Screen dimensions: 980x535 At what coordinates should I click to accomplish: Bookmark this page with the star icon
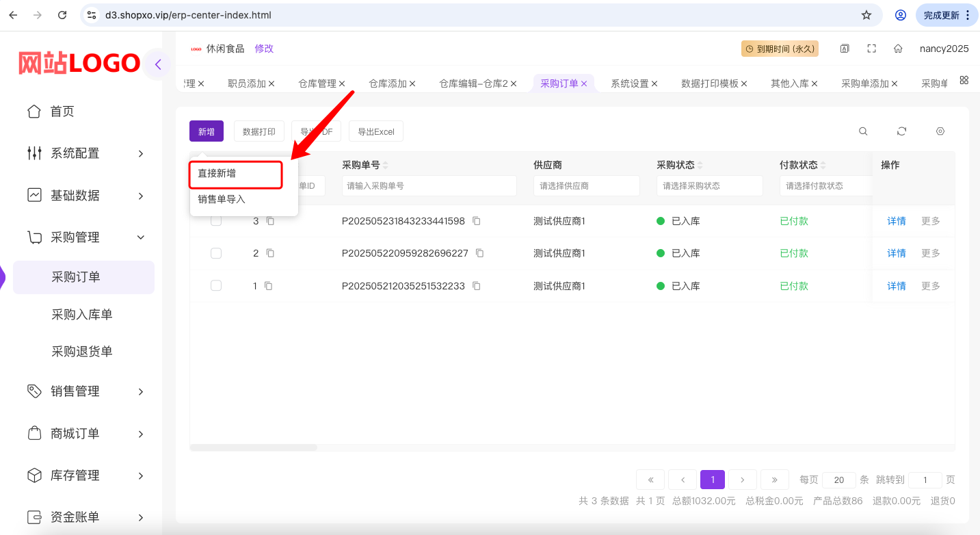(x=866, y=15)
